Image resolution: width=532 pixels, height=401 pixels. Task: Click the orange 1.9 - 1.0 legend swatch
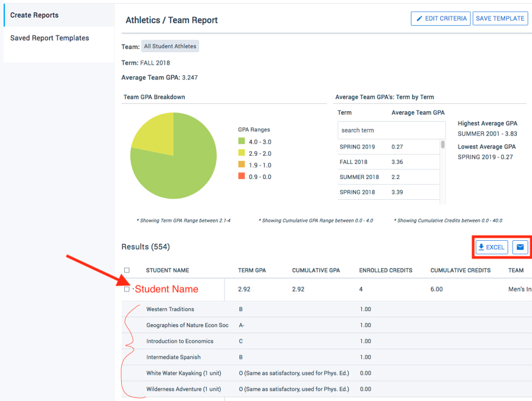[242, 165]
